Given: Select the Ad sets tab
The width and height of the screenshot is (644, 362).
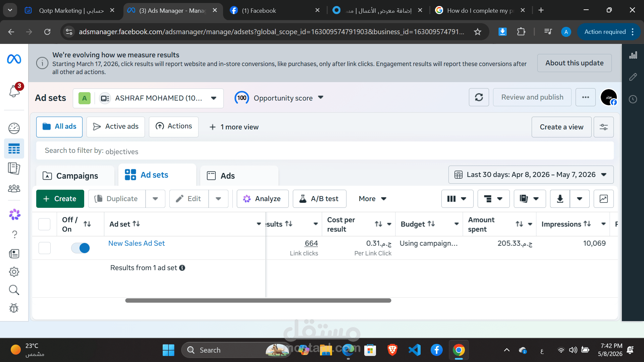Looking at the screenshot, I should coord(157,175).
